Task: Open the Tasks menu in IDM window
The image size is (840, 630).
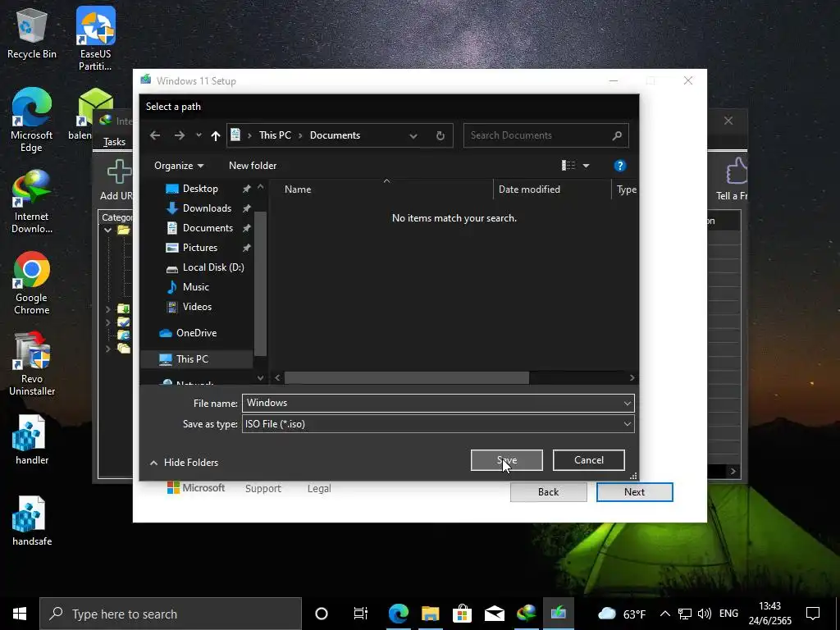Action: [114, 141]
